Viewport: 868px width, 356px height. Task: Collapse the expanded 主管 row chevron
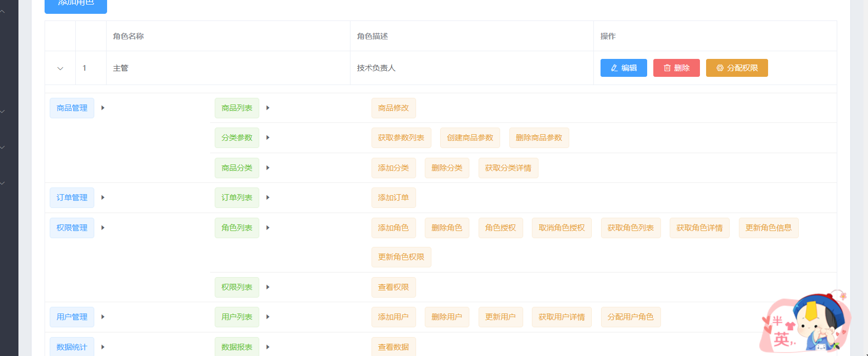point(60,68)
